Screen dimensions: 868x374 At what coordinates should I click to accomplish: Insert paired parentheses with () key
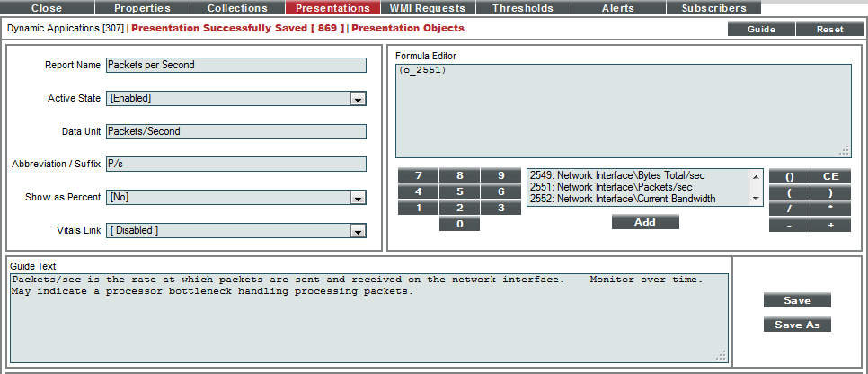pyautogui.click(x=789, y=176)
